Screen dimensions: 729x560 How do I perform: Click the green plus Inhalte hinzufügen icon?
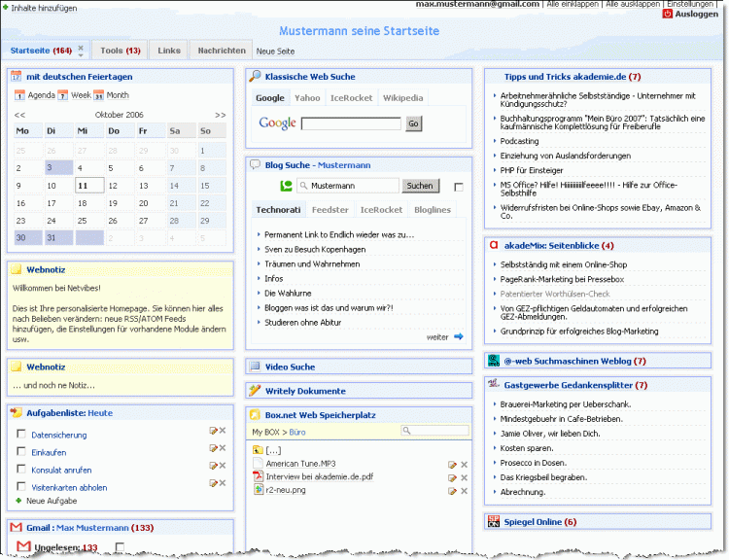coord(6,7)
